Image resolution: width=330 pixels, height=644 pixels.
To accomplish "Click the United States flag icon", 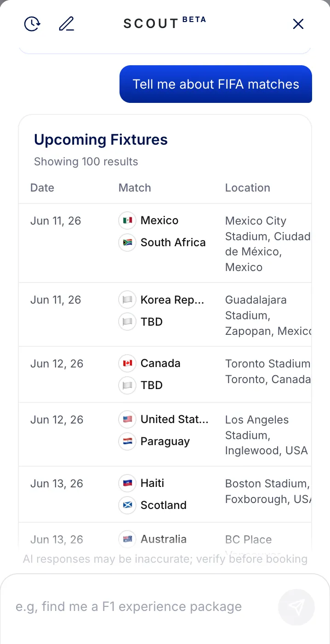I will pyautogui.click(x=127, y=419).
